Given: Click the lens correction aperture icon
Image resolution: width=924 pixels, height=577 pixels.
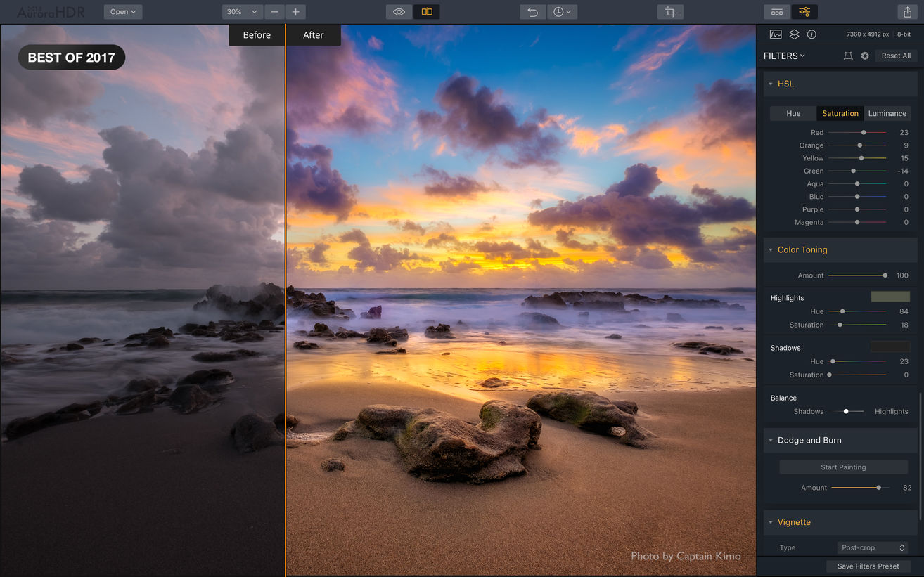Looking at the screenshot, I should pos(865,56).
